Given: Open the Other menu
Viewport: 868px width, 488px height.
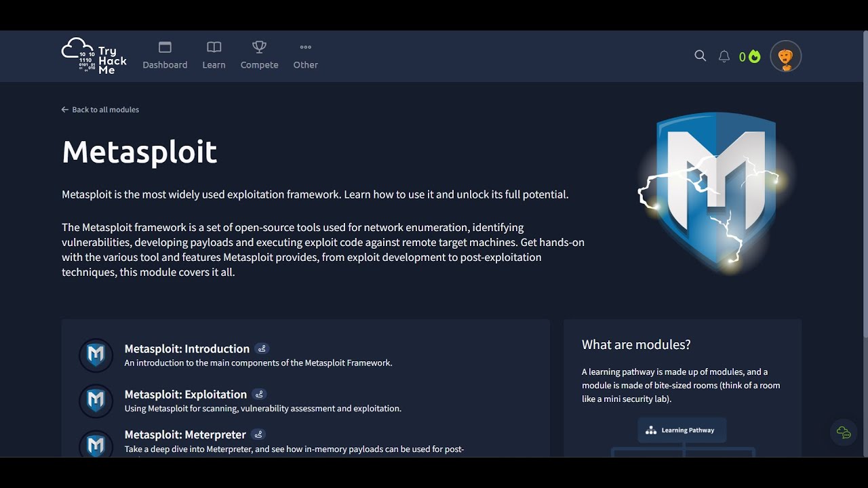Looking at the screenshot, I should pyautogui.click(x=305, y=56).
